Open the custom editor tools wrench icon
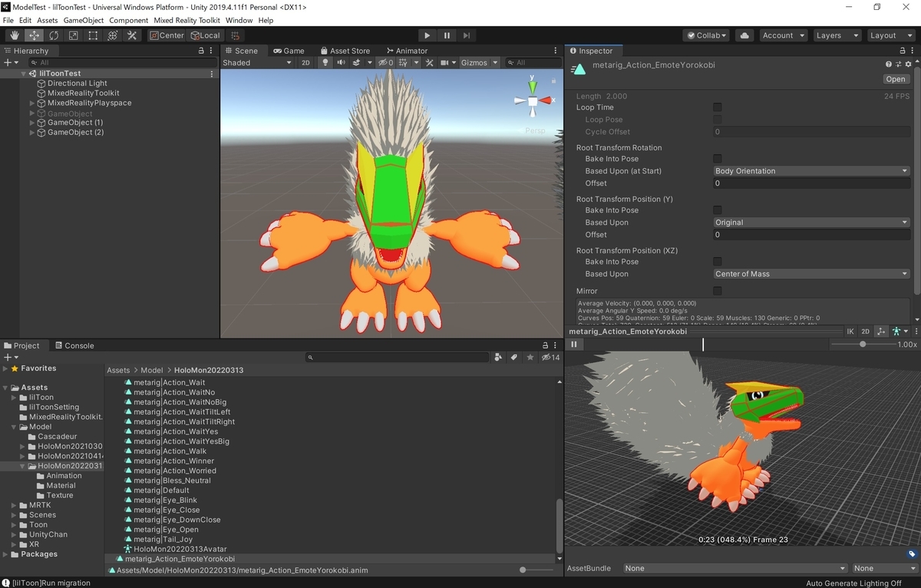The image size is (921, 588). (132, 35)
